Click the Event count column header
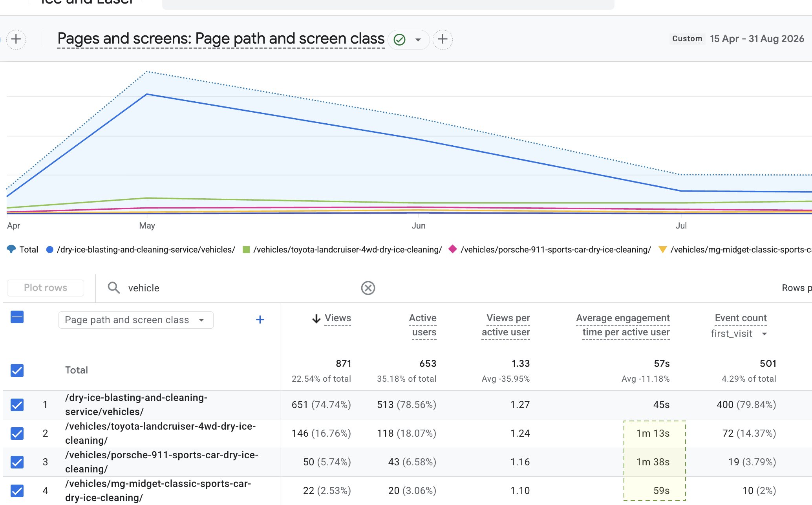Screen dimensions: 812x505 (741, 318)
